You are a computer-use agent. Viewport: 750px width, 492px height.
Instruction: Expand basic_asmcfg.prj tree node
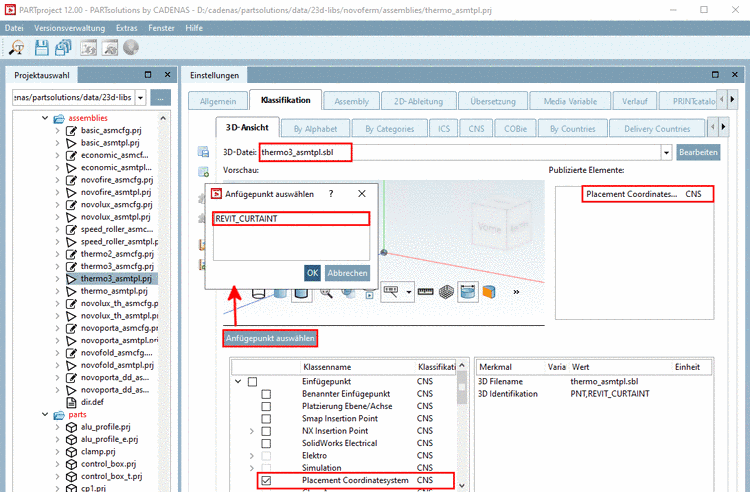point(57,130)
